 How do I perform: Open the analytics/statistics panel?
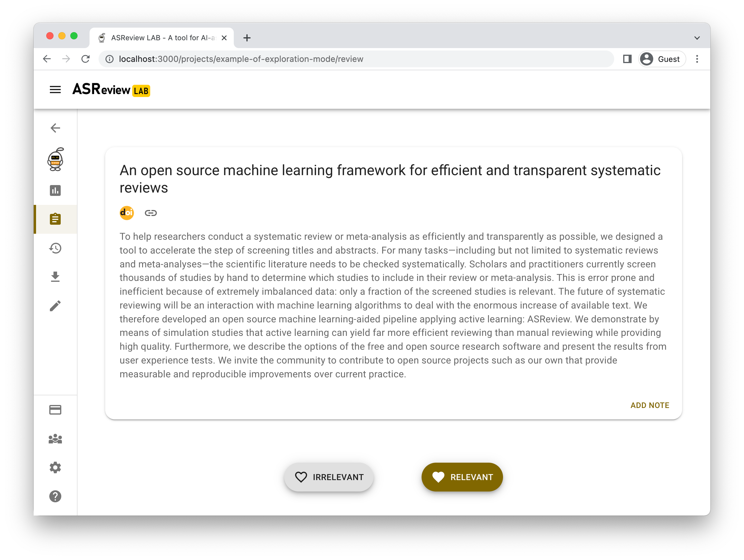pos(56,190)
